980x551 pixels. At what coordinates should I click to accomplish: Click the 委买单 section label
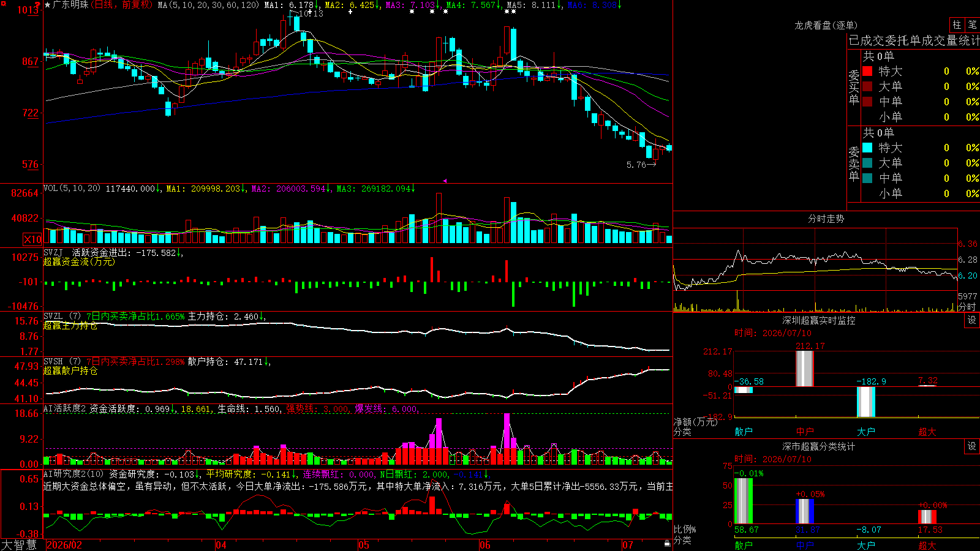(854, 87)
